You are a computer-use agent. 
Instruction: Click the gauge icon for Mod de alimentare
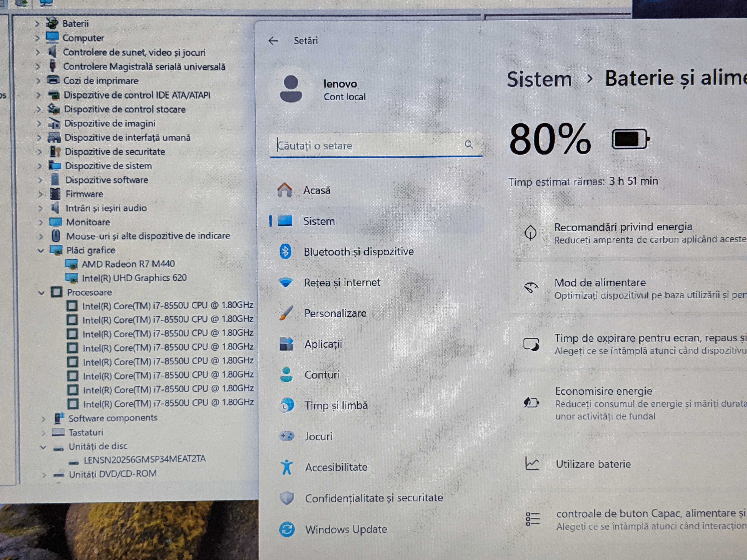531,288
